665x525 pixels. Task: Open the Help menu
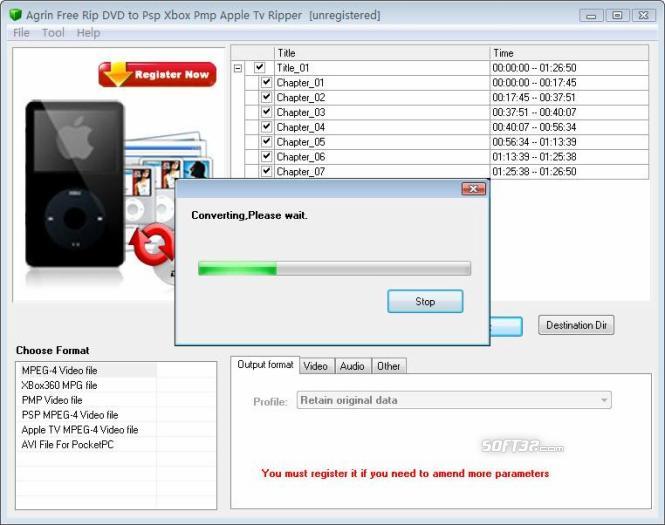[88, 33]
